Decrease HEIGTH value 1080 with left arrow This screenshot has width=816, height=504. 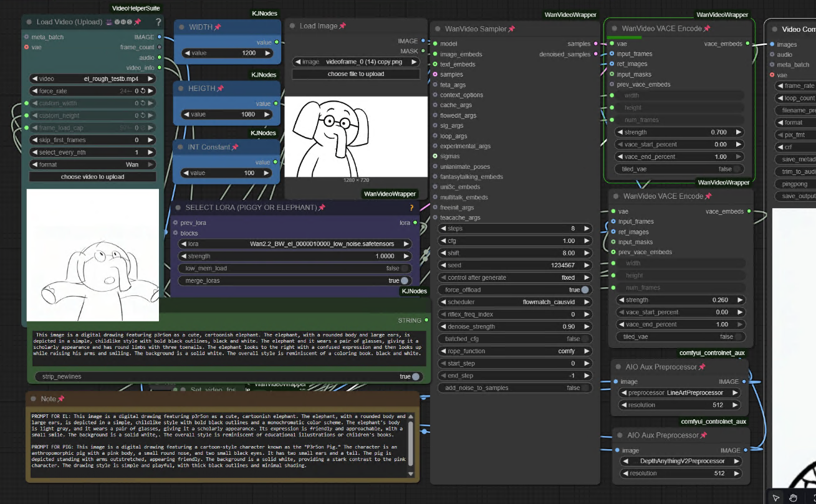click(x=186, y=115)
